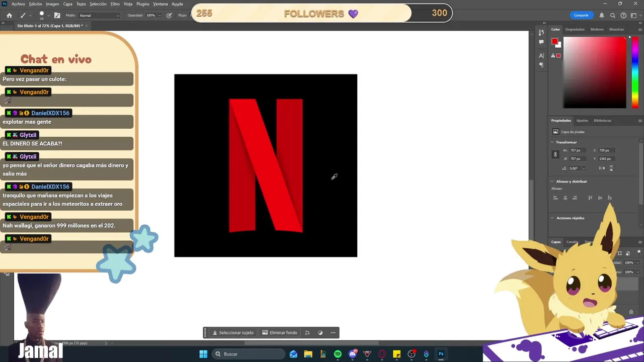This screenshot has width=644, height=362.
Task: Click the An width input field
Action: (578, 150)
